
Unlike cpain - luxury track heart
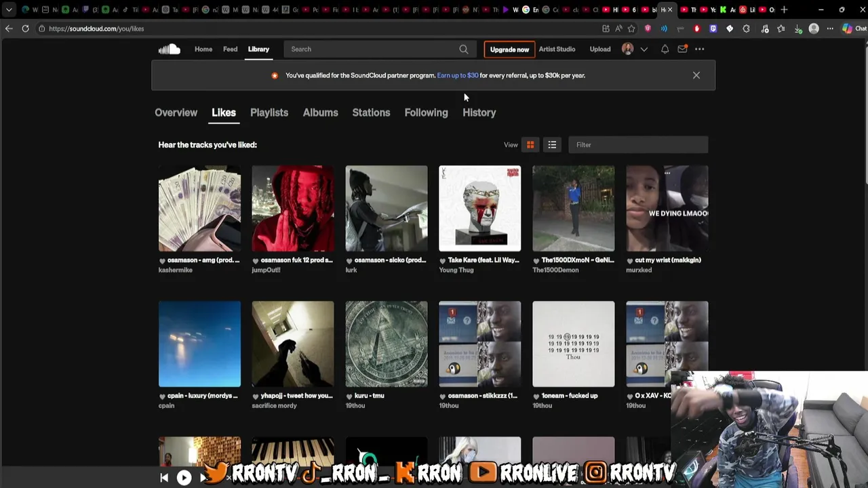162,396
